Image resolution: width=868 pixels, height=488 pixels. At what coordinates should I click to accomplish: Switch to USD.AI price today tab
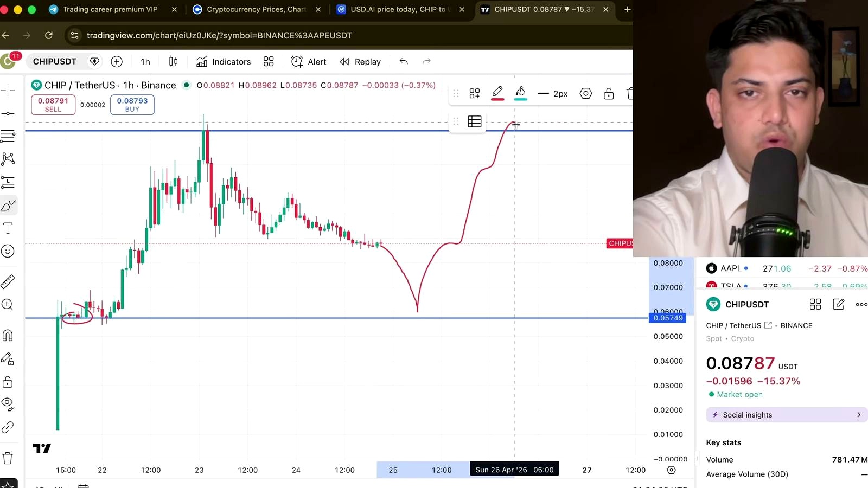[400, 9]
